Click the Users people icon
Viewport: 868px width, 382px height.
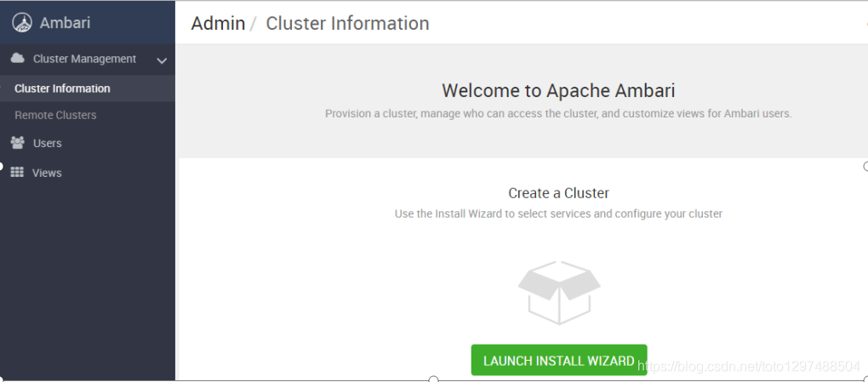pyautogui.click(x=18, y=143)
